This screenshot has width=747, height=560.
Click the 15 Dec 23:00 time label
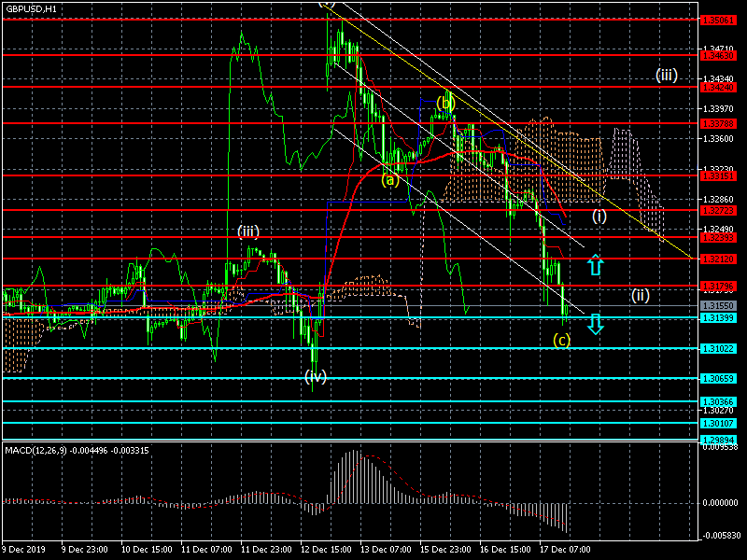446,549
